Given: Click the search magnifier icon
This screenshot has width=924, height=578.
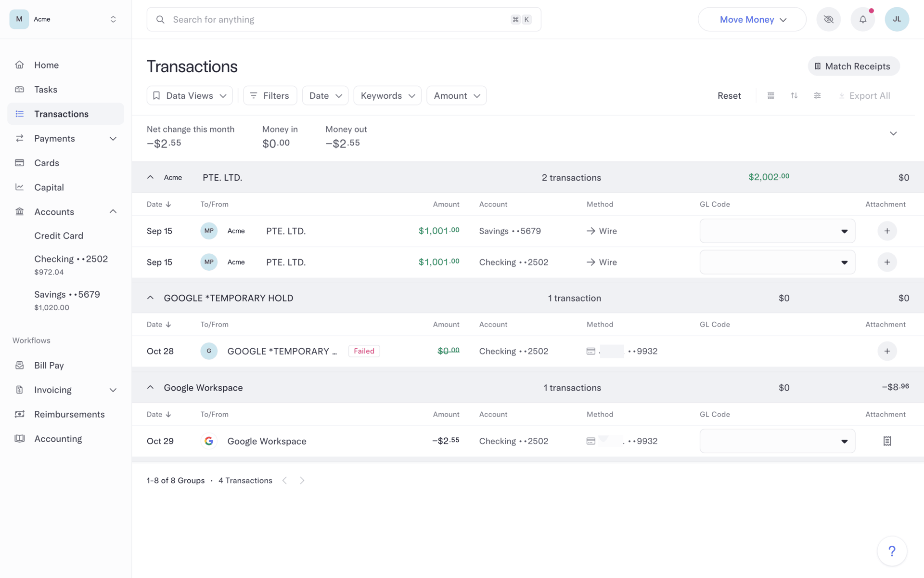Looking at the screenshot, I should (x=161, y=19).
